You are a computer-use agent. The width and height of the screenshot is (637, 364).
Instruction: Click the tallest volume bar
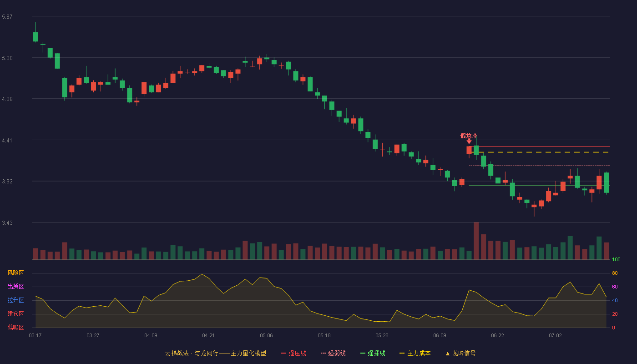pyautogui.click(x=476, y=241)
